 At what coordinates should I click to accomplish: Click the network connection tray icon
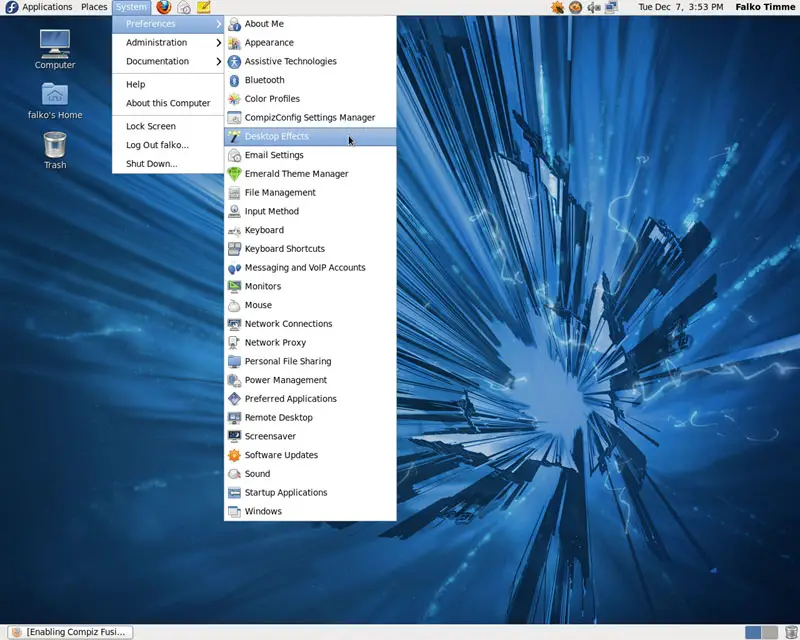click(x=611, y=7)
